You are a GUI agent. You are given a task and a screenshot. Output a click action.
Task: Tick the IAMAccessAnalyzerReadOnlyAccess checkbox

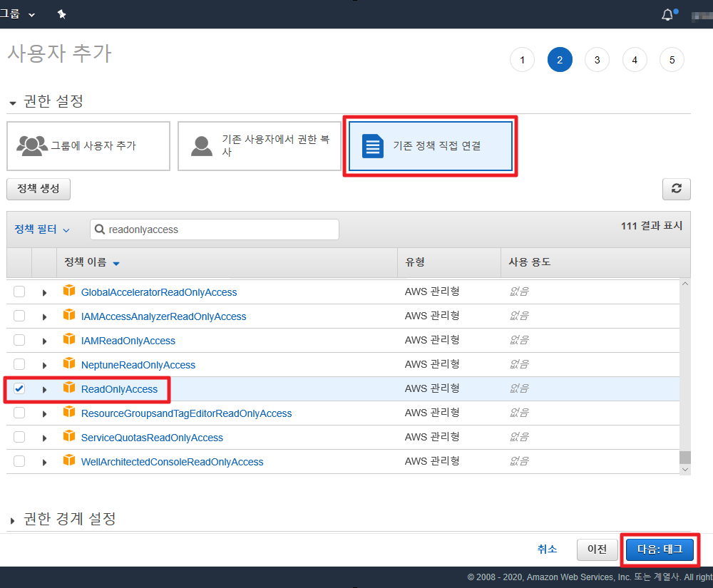pos(19,315)
